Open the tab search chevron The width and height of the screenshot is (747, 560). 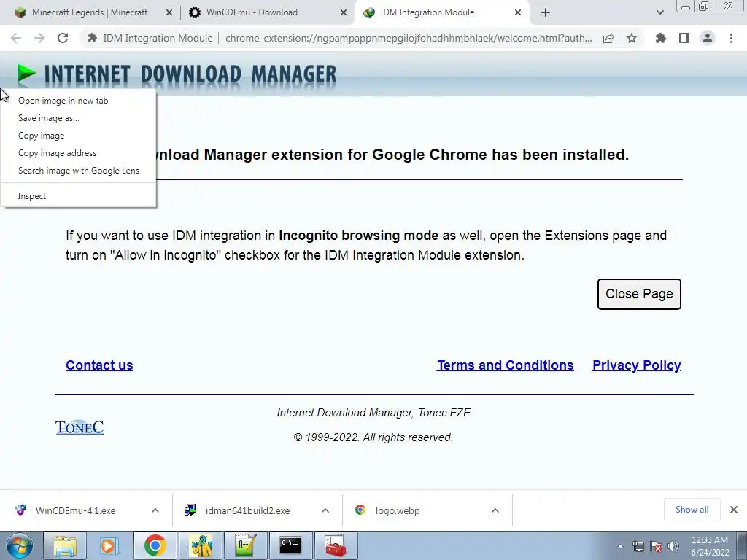(659, 12)
